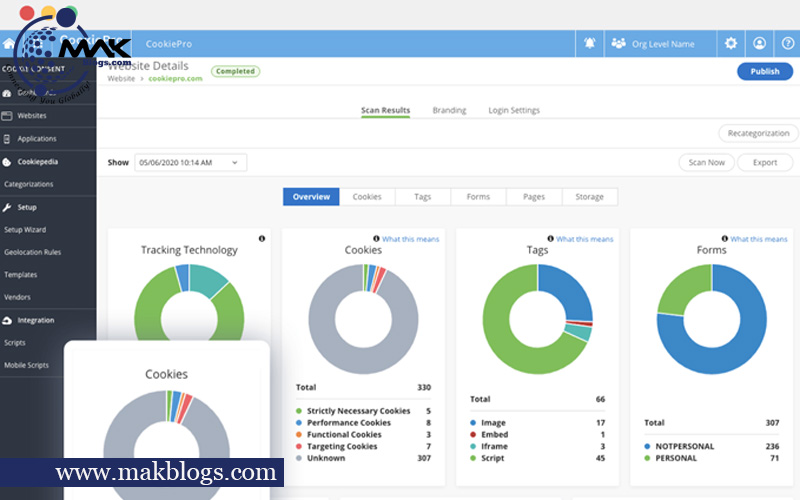Click info icon on Forms card
The width and height of the screenshot is (800, 500).
tap(724, 238)
